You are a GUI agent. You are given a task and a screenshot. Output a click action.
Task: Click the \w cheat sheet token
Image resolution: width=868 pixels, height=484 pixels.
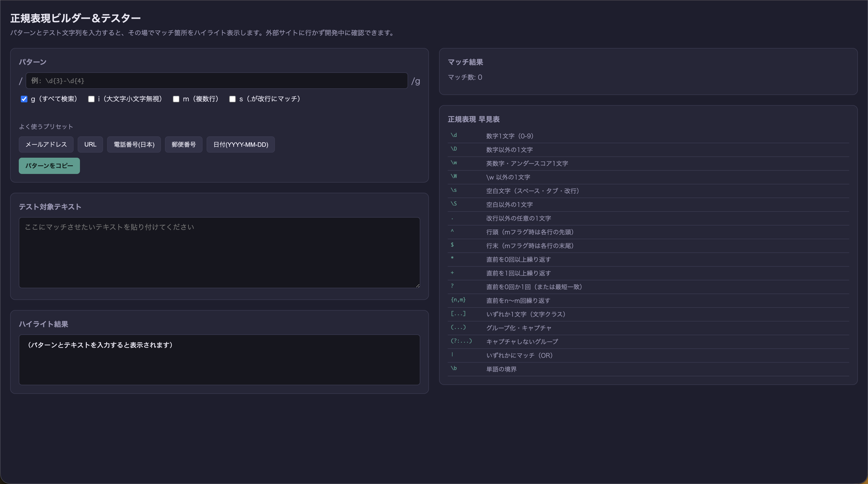pos(454,163)
